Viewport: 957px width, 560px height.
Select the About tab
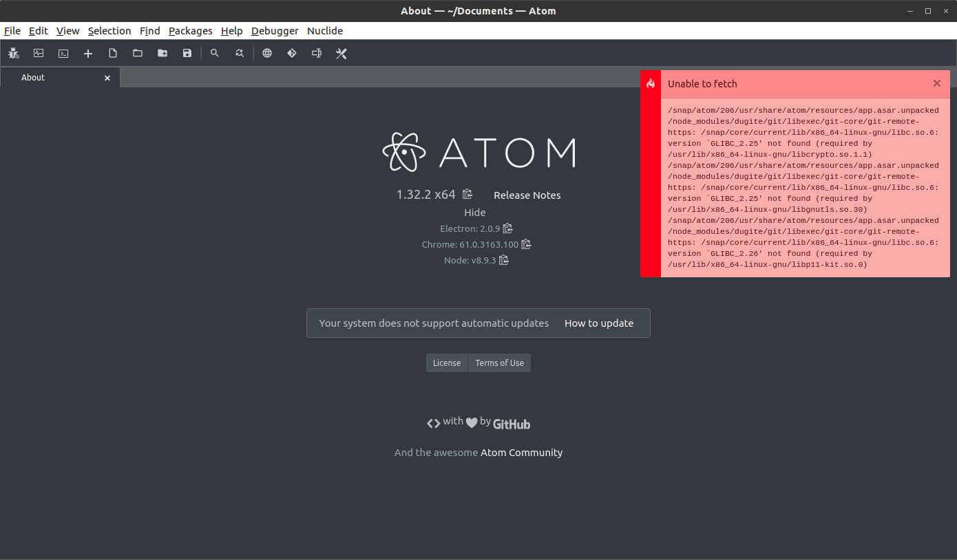(32, 78)
